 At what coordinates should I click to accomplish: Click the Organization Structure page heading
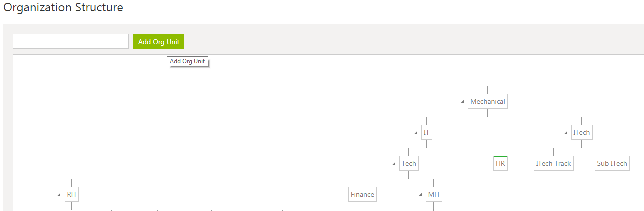(x=63, y=8)
